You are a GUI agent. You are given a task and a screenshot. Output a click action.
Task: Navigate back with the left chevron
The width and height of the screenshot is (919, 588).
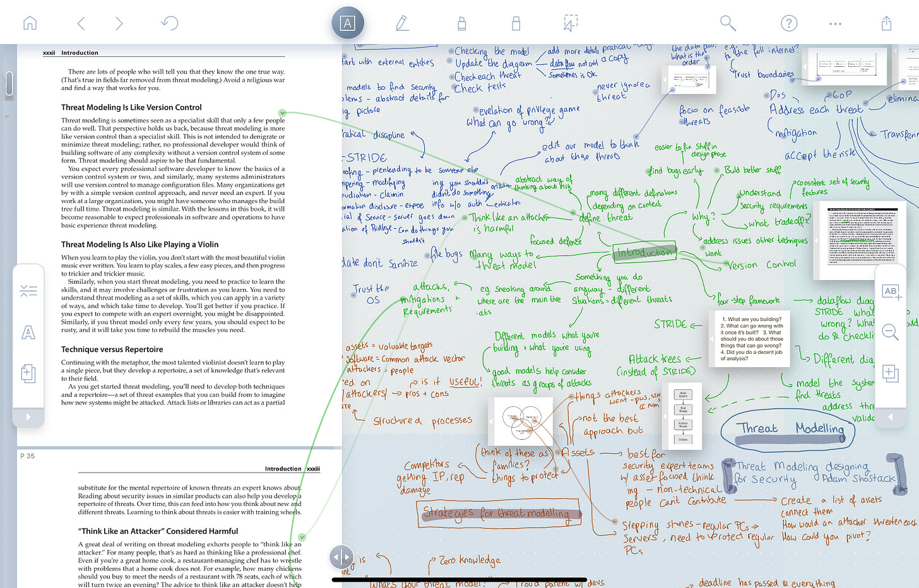point(81,23)
